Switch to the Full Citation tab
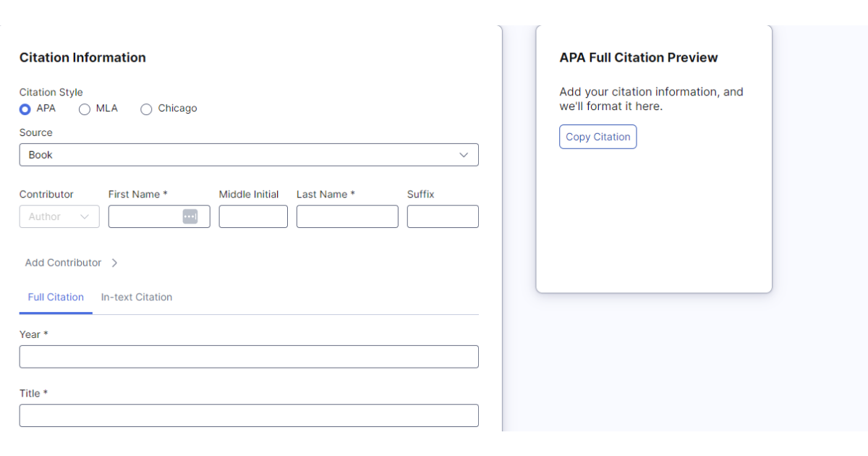868x456 pixels. [x=56, y=297]
